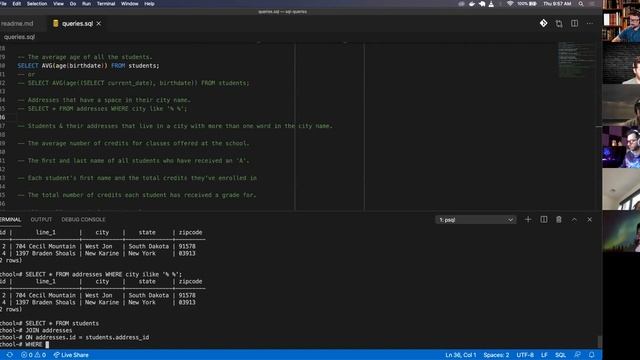Open macOS Spotlight search icon

[x=581, y=4]
